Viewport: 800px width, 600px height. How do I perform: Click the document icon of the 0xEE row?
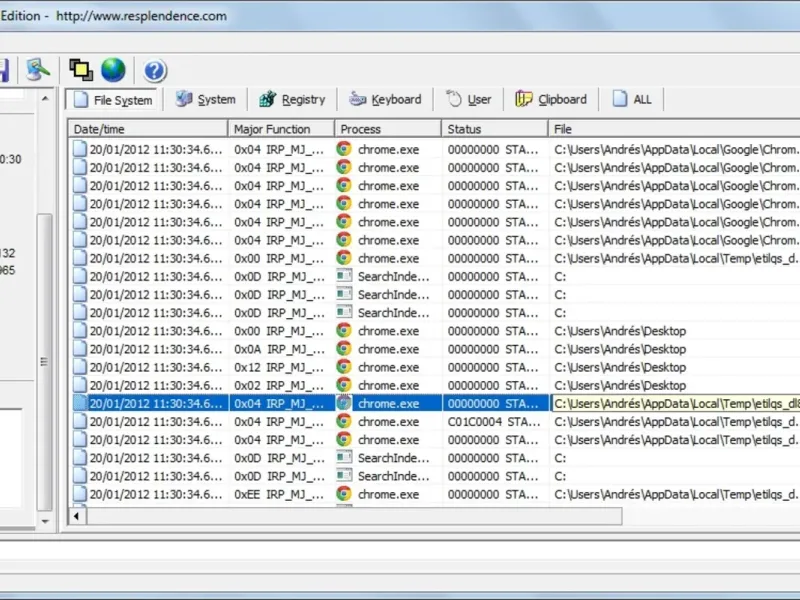click(x=80, y=494)
